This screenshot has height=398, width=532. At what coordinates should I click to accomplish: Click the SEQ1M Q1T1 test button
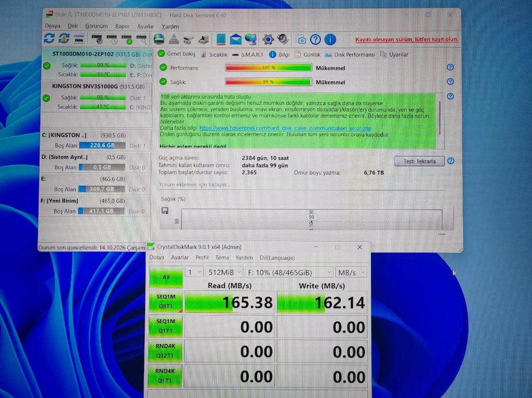(166, 326)
